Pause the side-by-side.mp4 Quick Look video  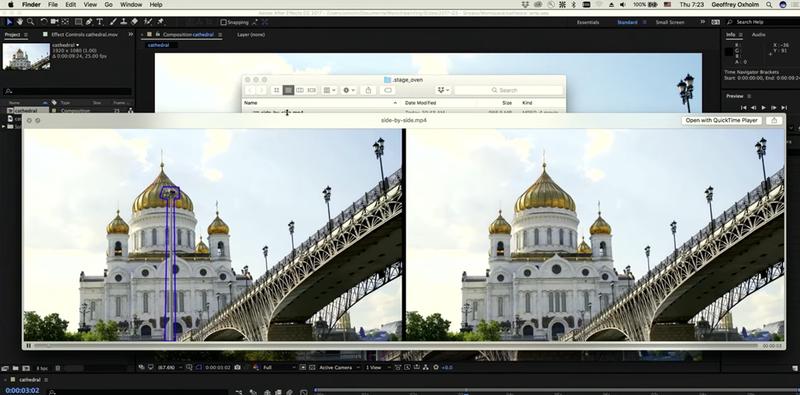(29, 345)
